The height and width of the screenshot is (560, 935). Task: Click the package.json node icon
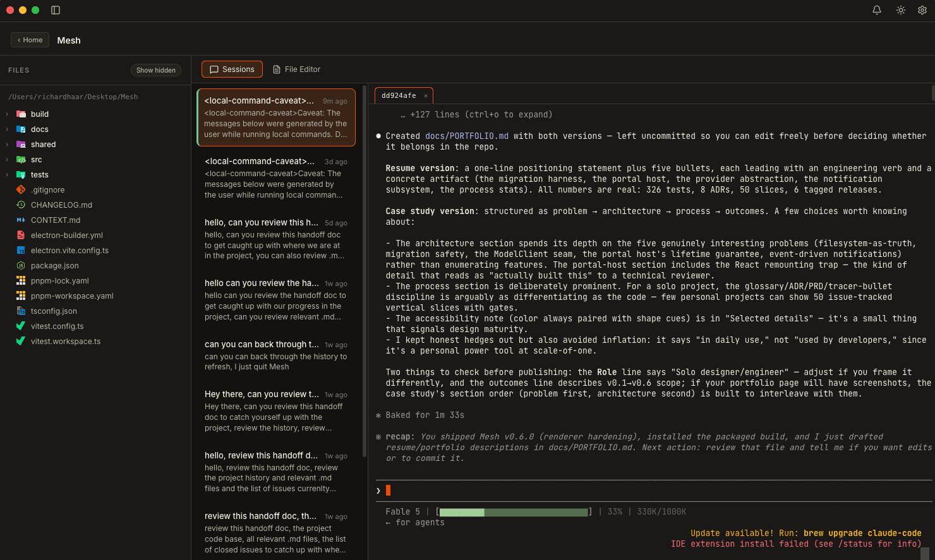(x=21, y=266)
